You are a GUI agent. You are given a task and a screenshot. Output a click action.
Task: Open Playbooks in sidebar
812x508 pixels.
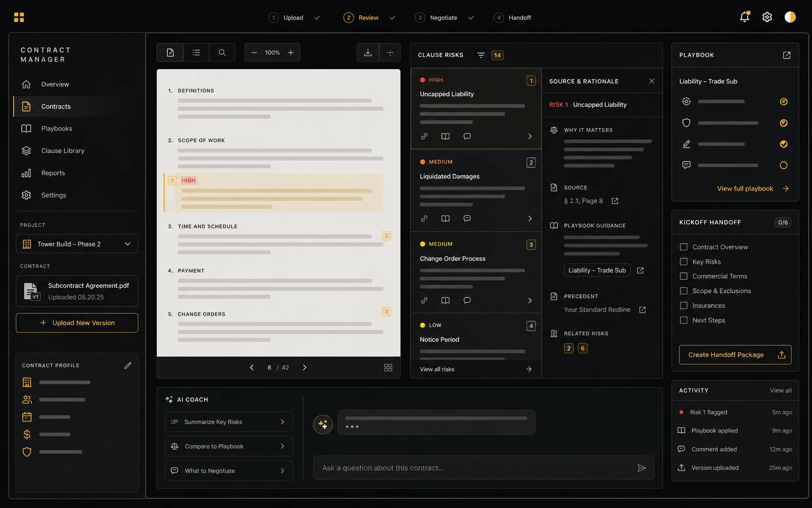(77, 129)
